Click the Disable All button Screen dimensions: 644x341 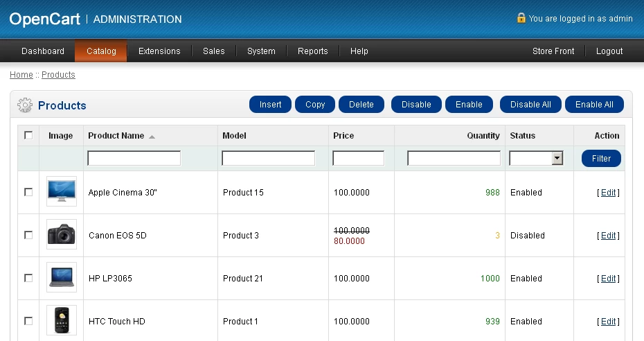click(x=530, y=105)
